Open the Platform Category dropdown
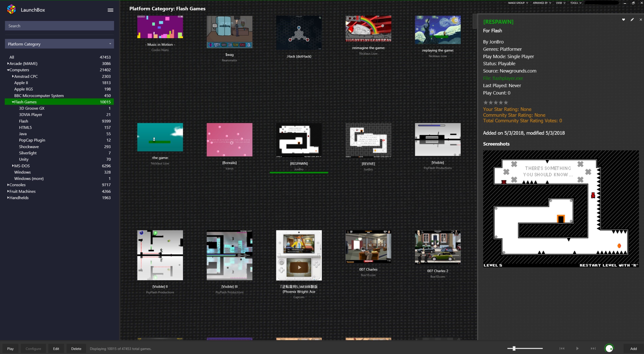The width and height of the screenshot is (644, 354). tap(59, 44)
